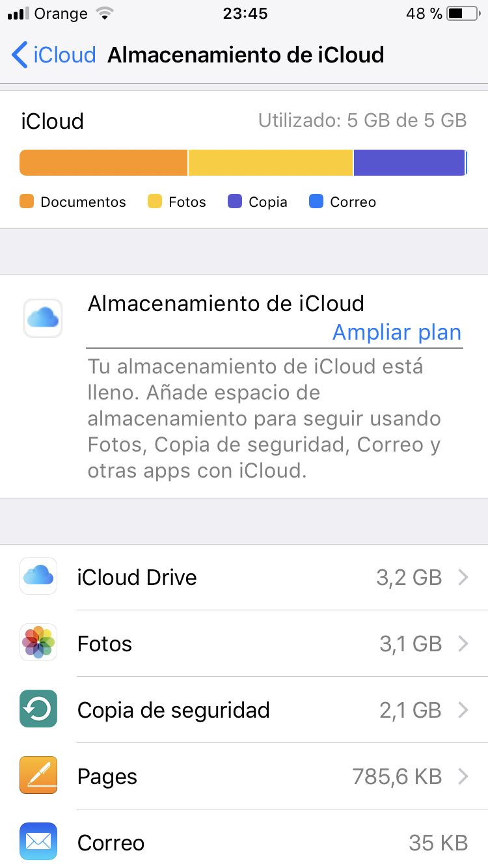Tap the Fotos flower icon
This screenshot has height=868, width=488.
pos(38,642)
